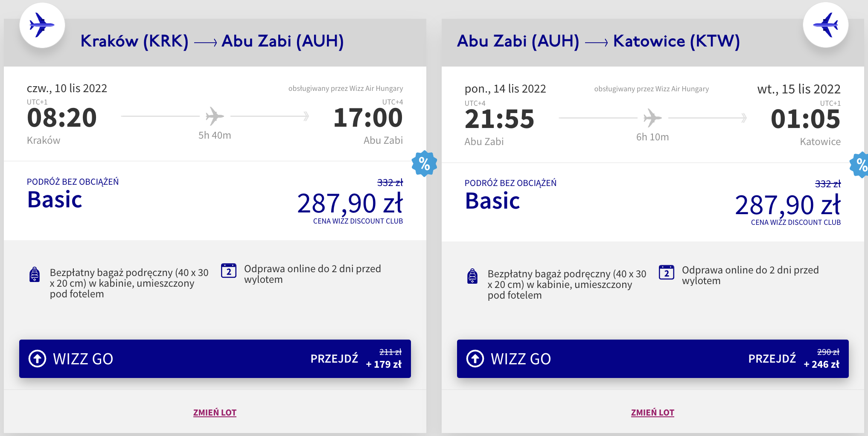This screenshot has height=436, width=868.
Task: Click the online check-in calendar icon, outbound flight
Action: pyautogui.click(x=229, y=270)
